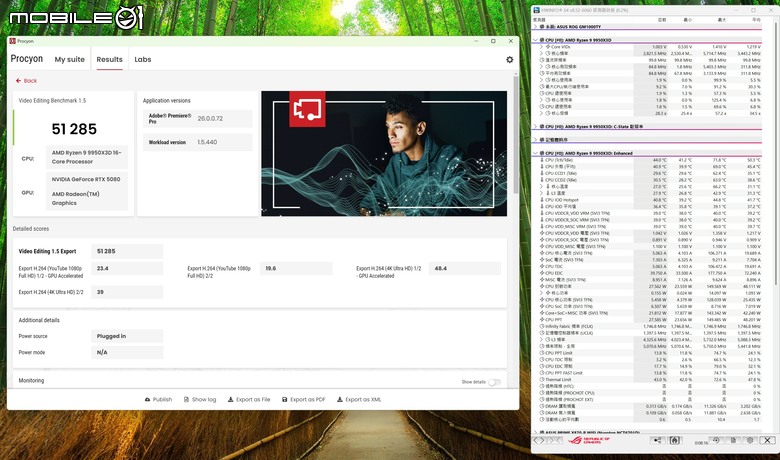Open HWiNFO sensor settings gear icon
Viewport: 780px width, 460px height.
(750, 440)
